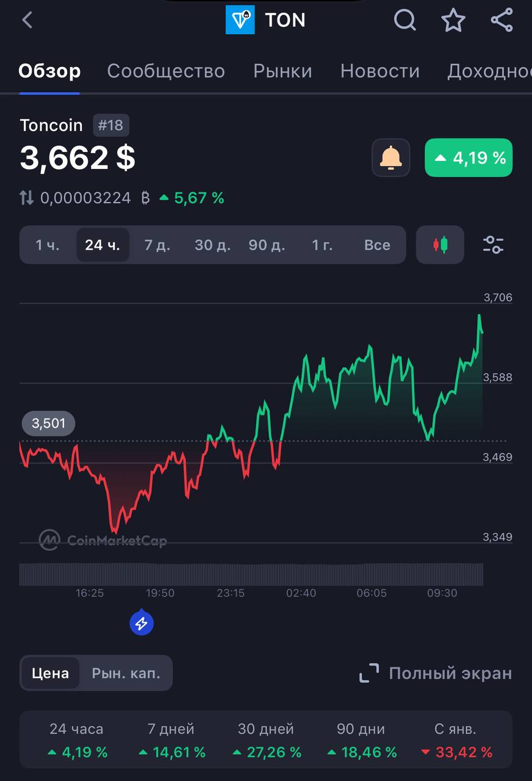Go back with the left chevron arrow
The height and width of the screenshot is (781, 532).
click(27, 20)
